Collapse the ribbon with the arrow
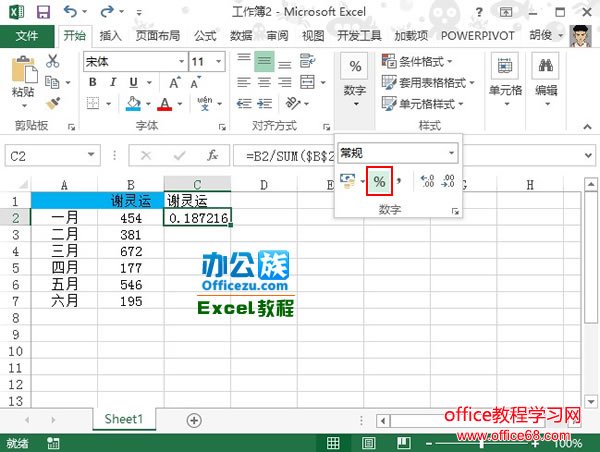The height and width of the screenshot is (452, 600). coord(587,126)
